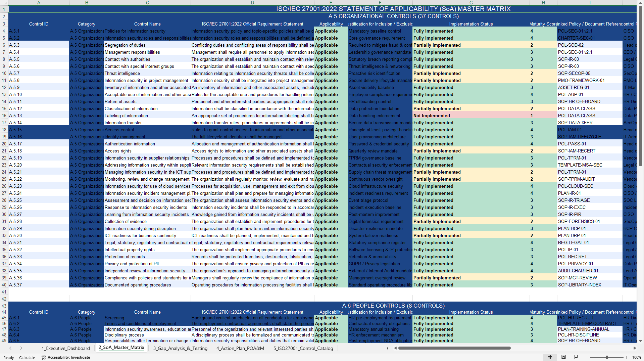Select the 'Threat intelligence' control name
The image size is (644, 361).
tap(147, 73)
